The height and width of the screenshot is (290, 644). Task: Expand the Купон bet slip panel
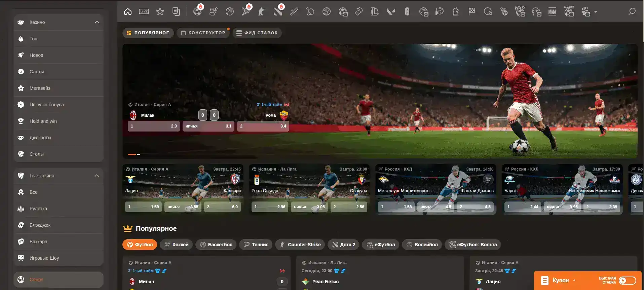tap(560, 281)
